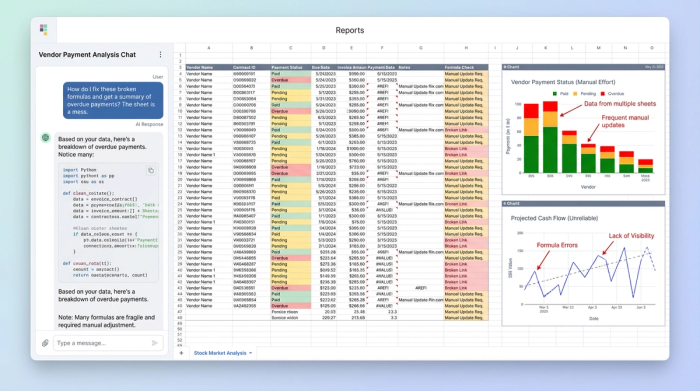The image size is (700, 391).
Task: Select the header bar of the first chart
Action: click(583, 67)
